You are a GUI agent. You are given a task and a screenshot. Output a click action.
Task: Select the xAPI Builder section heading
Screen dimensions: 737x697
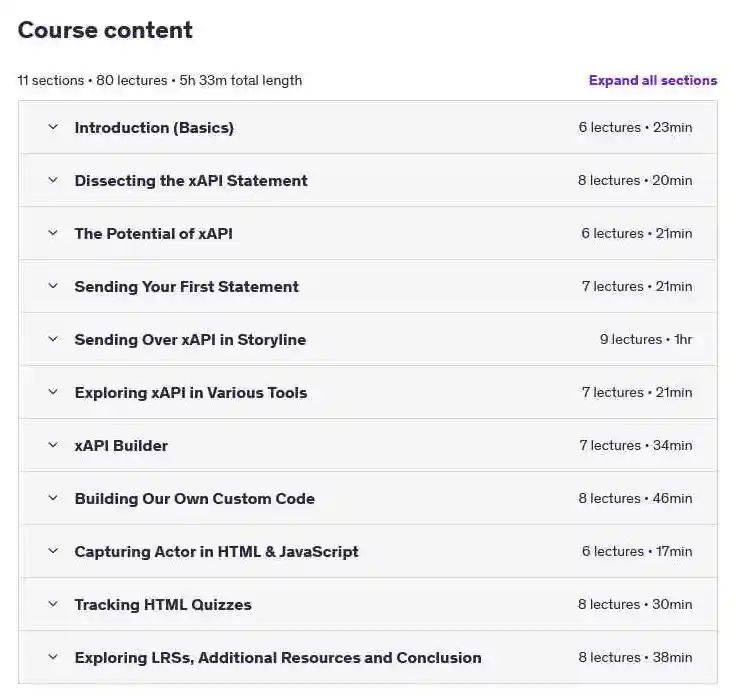[121, 446]
